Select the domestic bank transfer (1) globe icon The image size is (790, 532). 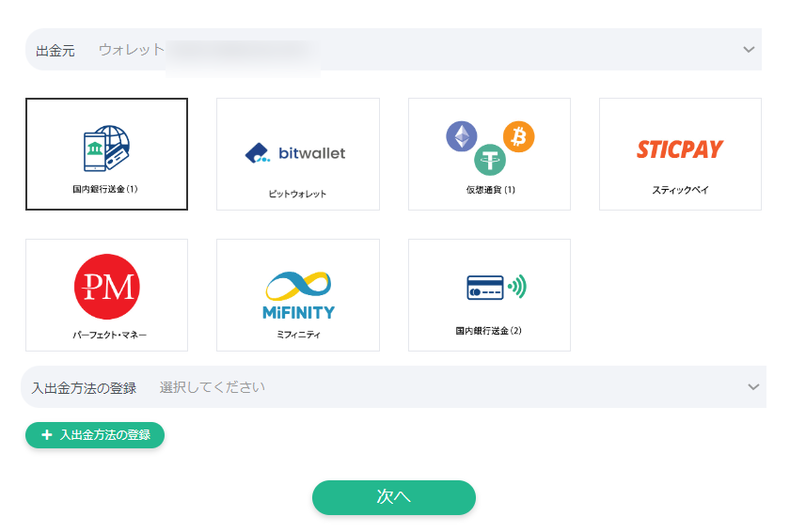106,149
